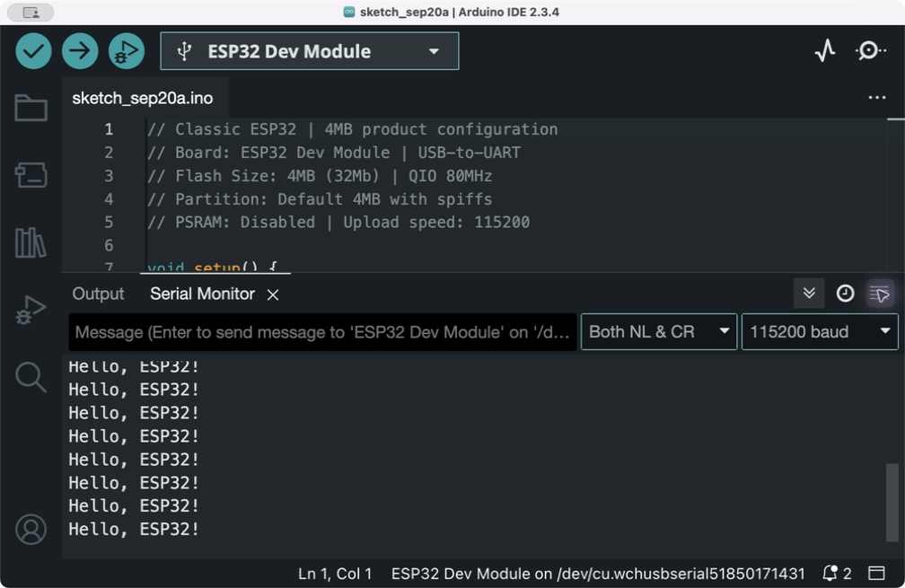Open the 115200 baud rate dropdown
Screen dimensions: 905x588
820,332
